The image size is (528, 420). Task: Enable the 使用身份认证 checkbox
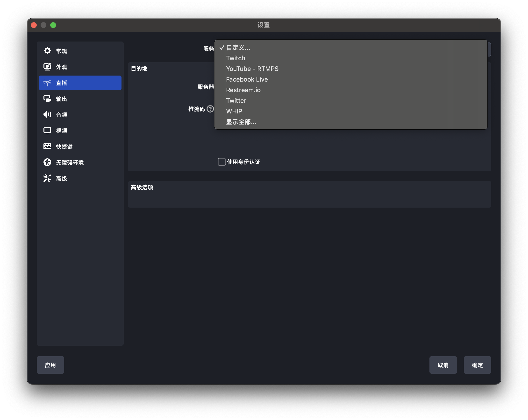coord(222,162)
